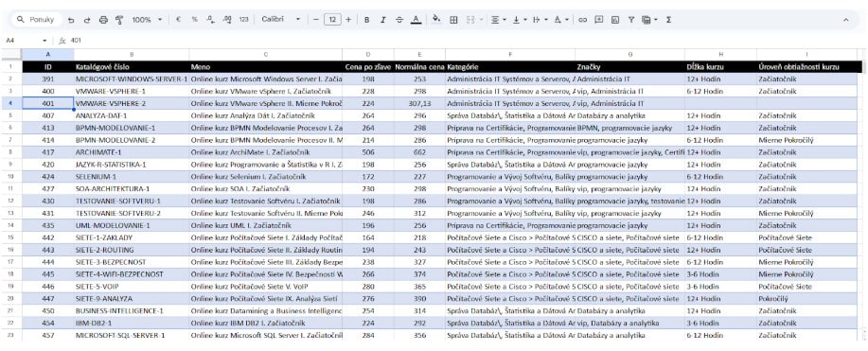Insert a chart
Viewport: 868px width, 351px height.
click(x=614, y=19)
